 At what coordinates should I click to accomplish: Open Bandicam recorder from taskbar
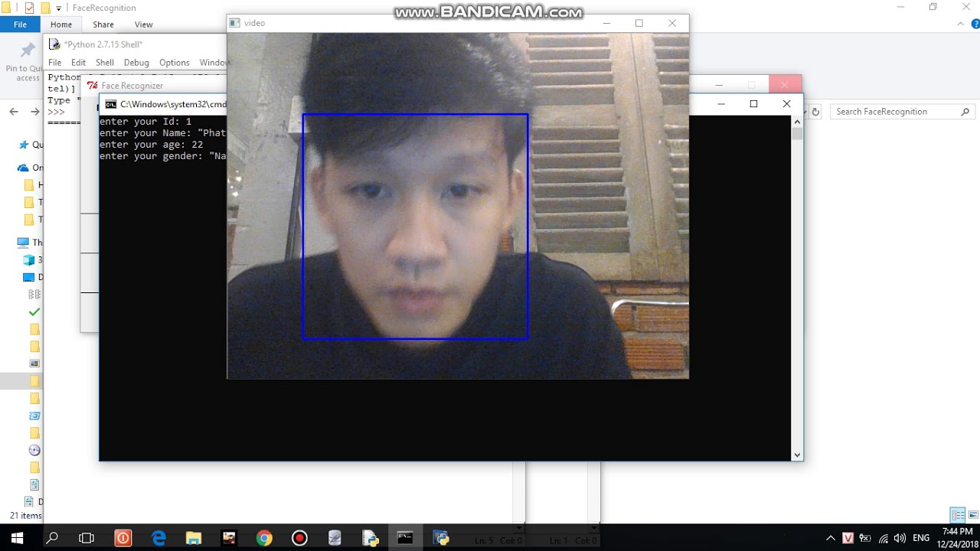pyautogui.click(x=299, y=538)
